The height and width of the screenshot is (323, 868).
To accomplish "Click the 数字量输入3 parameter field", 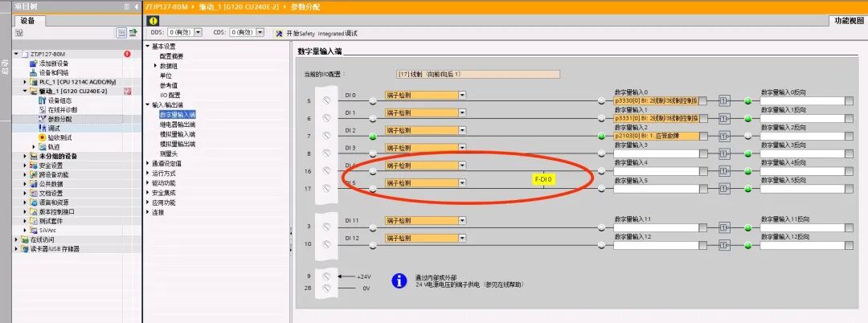I will [x=657, y=153].
